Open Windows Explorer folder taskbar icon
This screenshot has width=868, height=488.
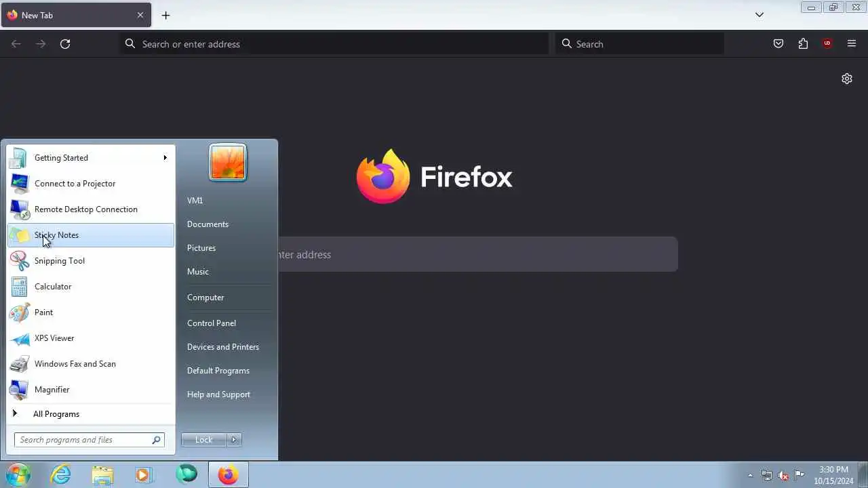[102, 475]
